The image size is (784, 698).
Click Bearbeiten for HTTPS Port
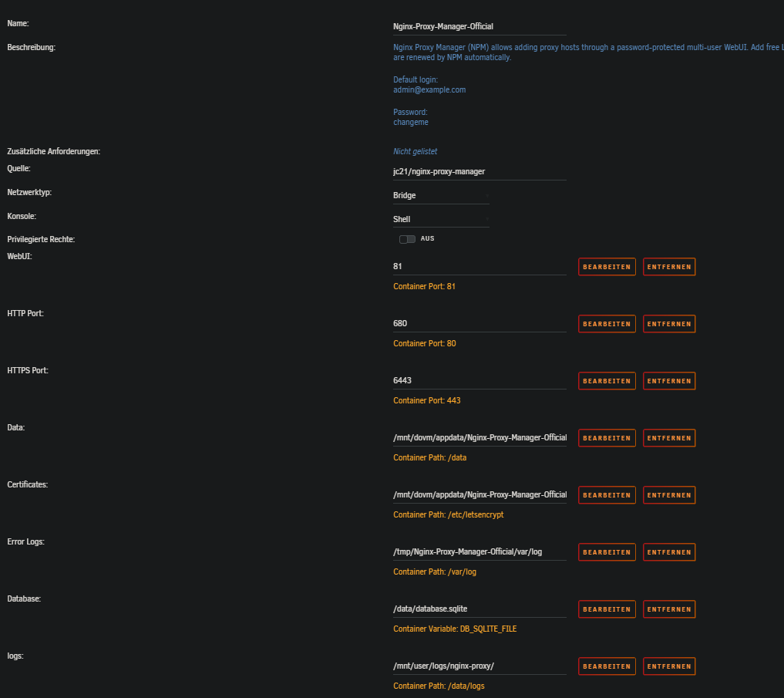point(607,381)
